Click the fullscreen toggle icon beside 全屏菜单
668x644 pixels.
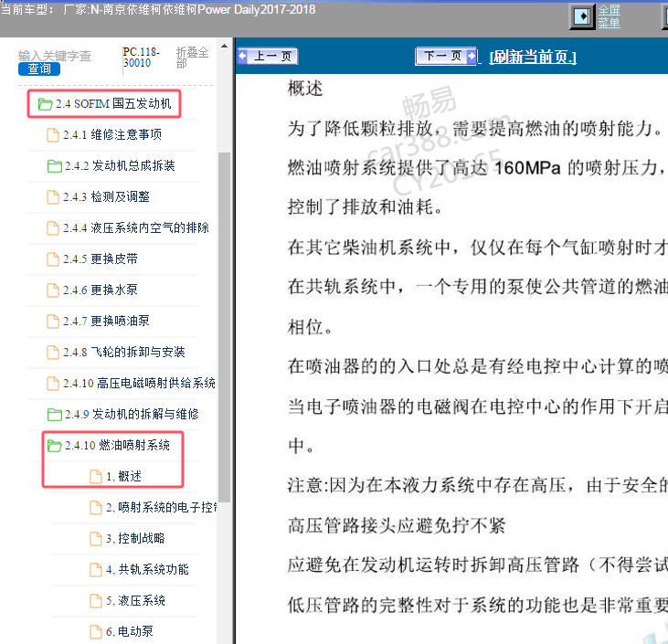[582, 17]
